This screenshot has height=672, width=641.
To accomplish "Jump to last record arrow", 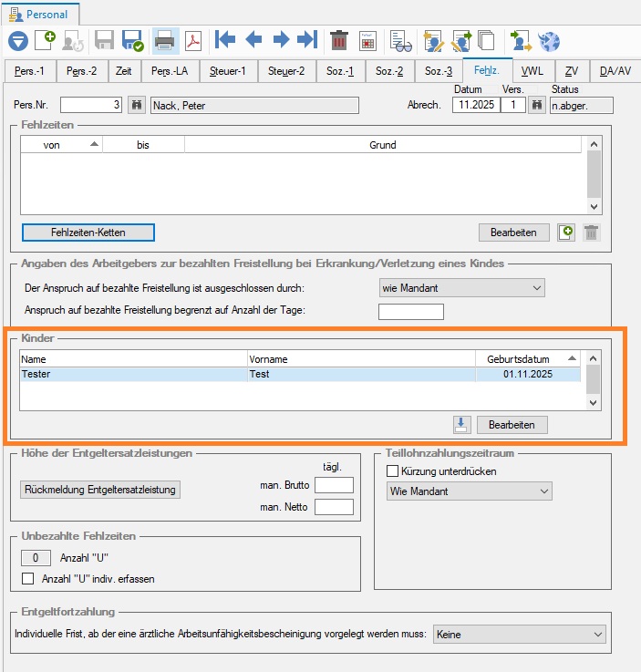I will (307, 40).
